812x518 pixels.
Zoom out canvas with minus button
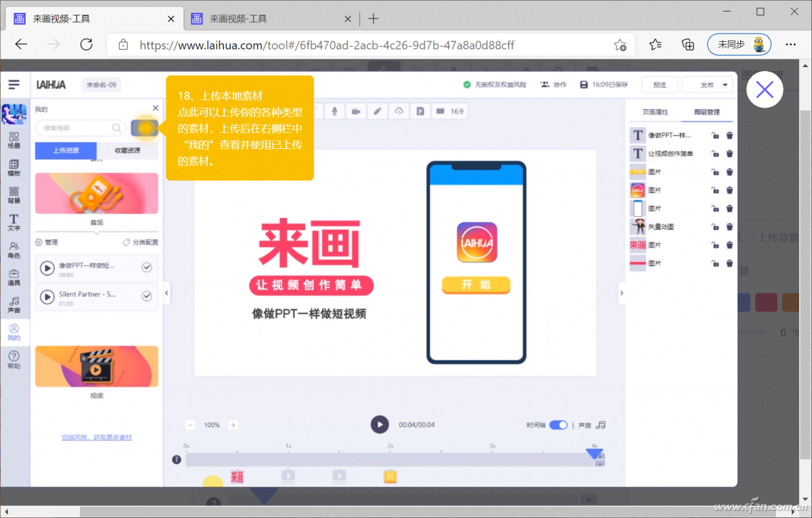(190, 425)
